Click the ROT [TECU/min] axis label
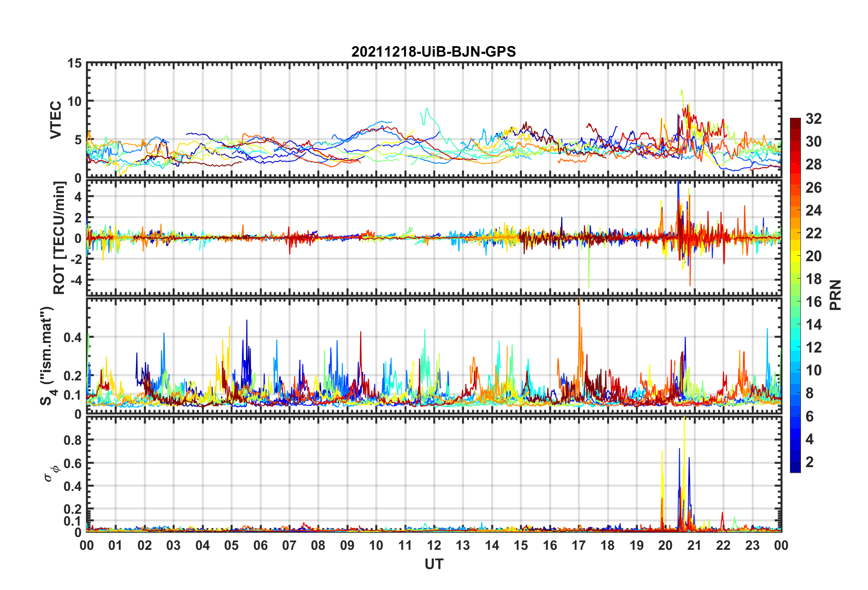Image resolution: width=868 pixels, height=590 pixels. pyautogui.click(x=59, y=238)
